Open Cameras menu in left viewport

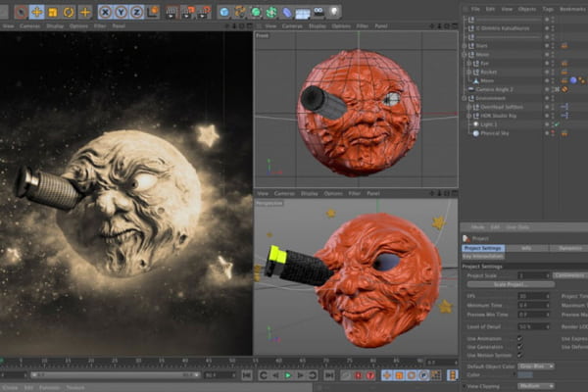point(30,26)
